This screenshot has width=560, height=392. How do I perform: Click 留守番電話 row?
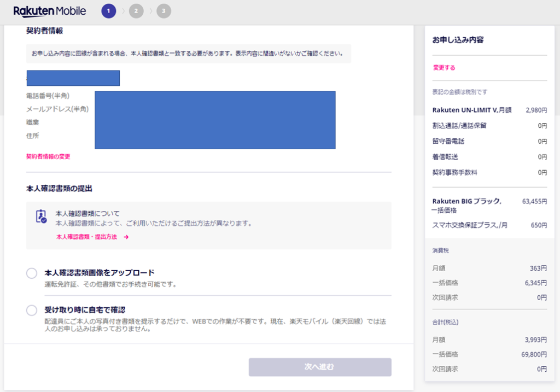click(x=489, y=142)
